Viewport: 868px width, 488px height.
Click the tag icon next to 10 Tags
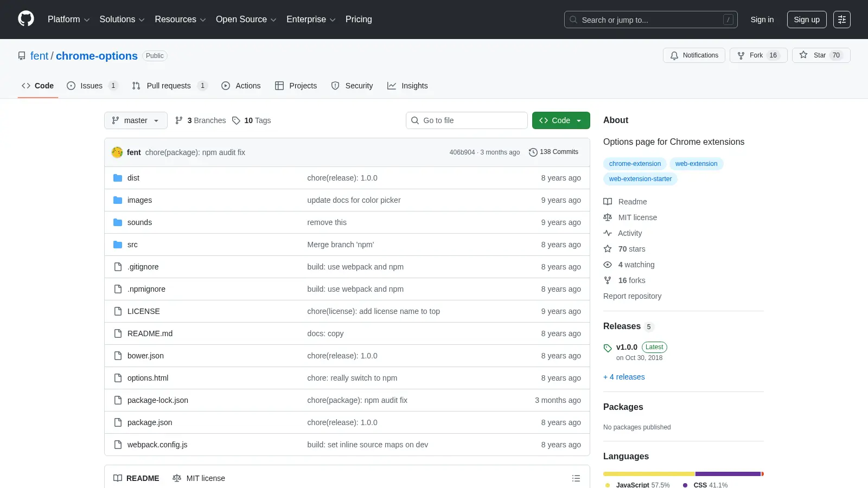[x=236, y=120]
